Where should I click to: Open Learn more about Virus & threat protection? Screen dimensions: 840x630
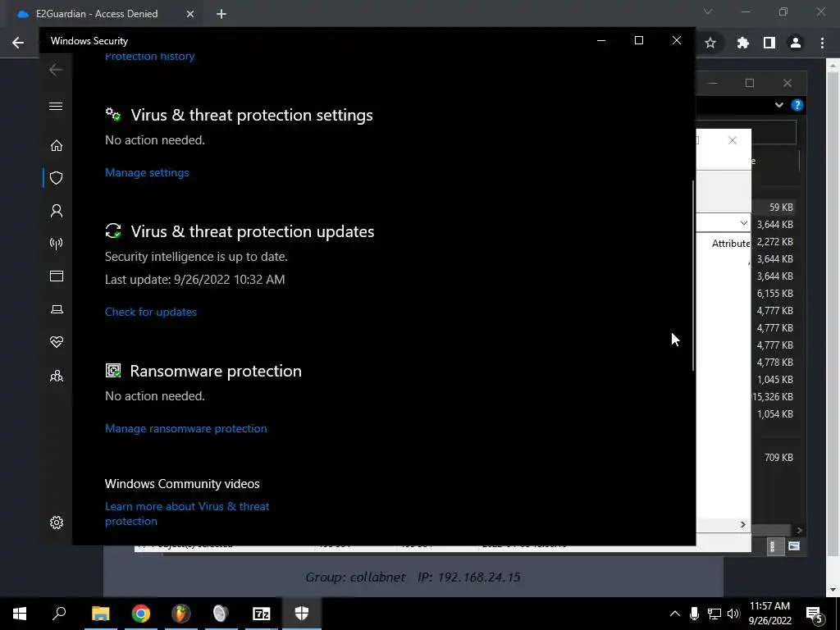[x=187, y=514]
